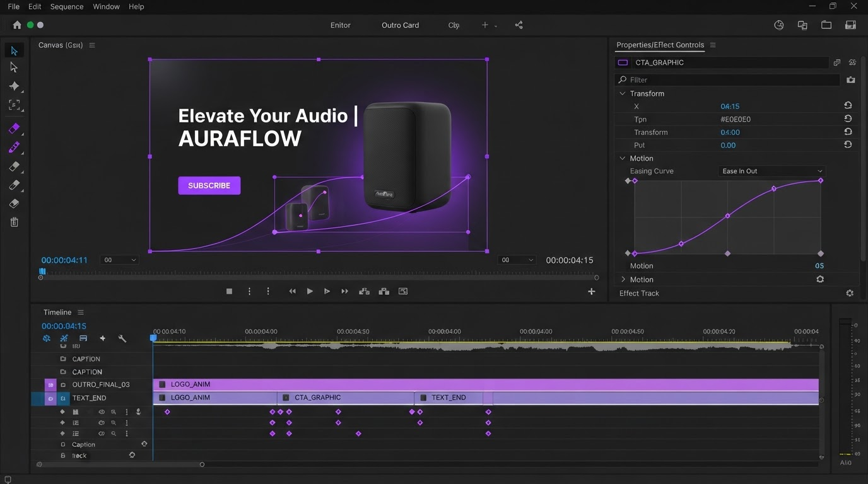Click the share icon in top bar
This screenshot has width=868, height=484.
point(519,25)
